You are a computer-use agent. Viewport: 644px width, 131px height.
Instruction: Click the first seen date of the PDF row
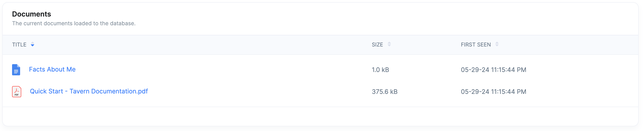click(493, 92)
